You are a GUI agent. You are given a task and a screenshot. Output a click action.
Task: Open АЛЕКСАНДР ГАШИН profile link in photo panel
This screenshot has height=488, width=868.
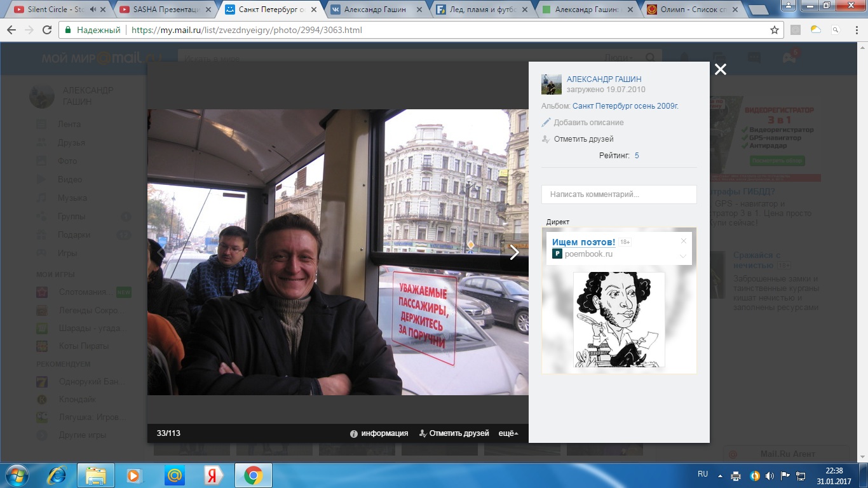(x=604, y=79)
